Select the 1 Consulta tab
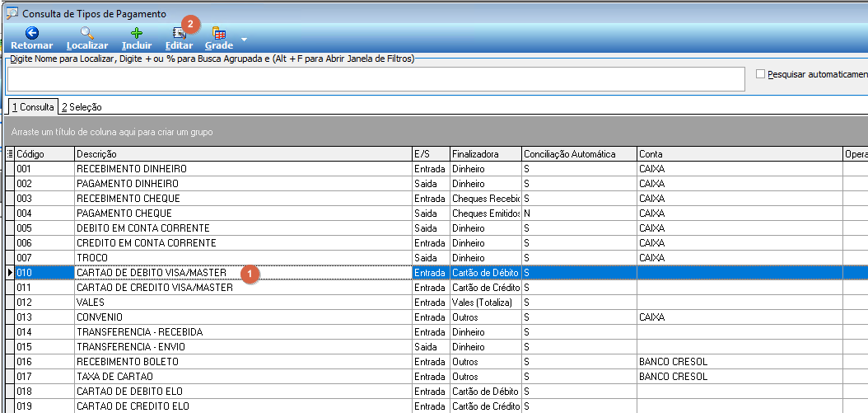 click(x=33, y=107)
